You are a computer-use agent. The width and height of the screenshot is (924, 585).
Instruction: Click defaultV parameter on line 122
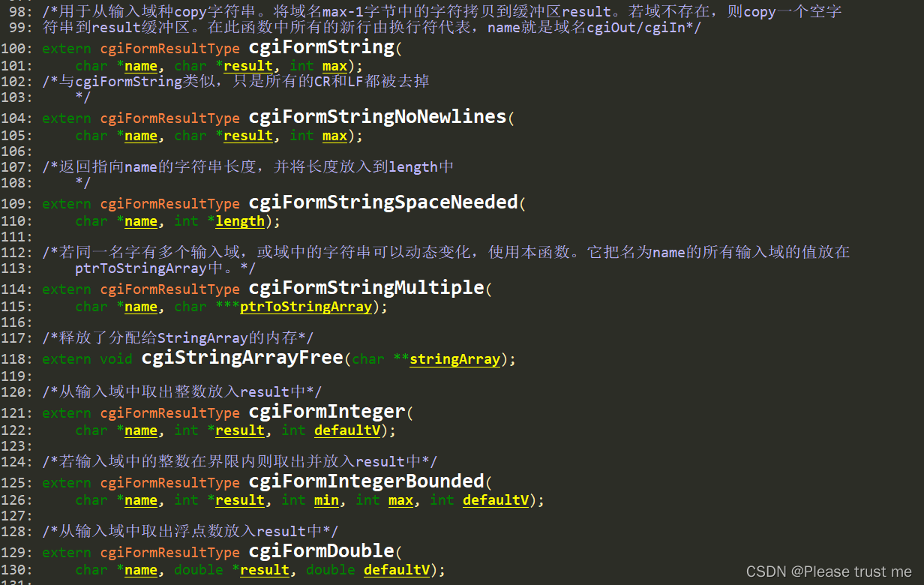tap(347, 430)
